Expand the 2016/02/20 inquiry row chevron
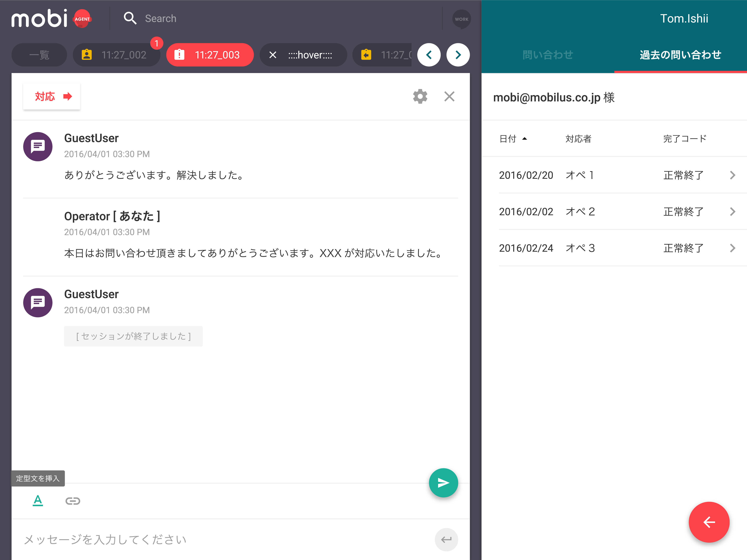The image size is (747, 560). (x=732, y=175)
